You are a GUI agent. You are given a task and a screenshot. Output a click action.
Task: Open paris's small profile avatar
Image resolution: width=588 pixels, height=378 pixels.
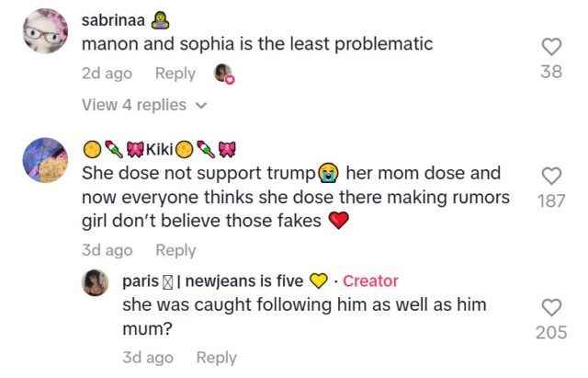click(x=96, y=282)
